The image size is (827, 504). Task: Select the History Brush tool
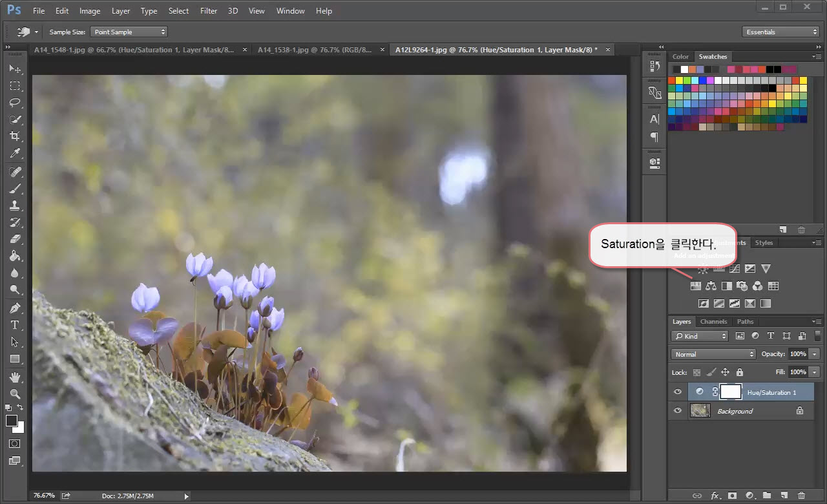pos(15,222)
